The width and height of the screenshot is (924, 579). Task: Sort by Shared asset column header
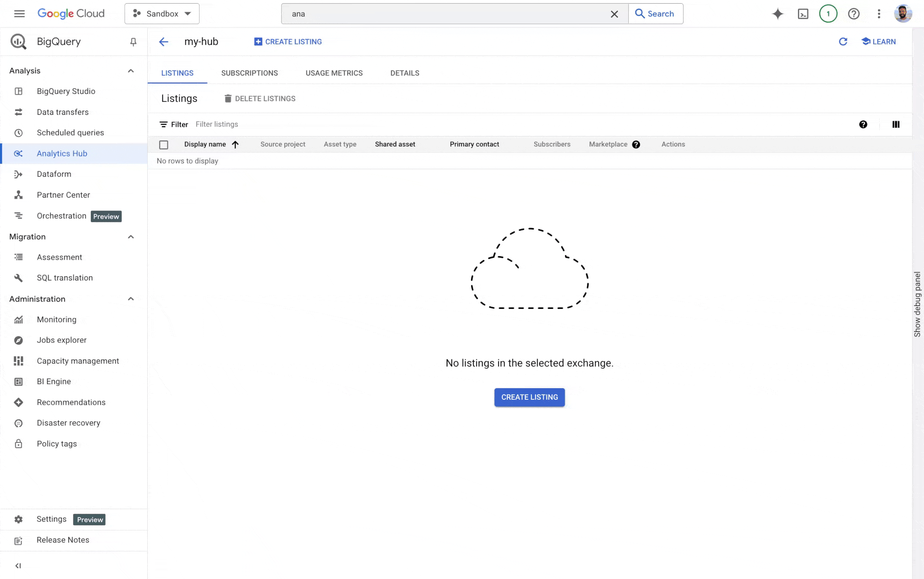coord(395,144)
